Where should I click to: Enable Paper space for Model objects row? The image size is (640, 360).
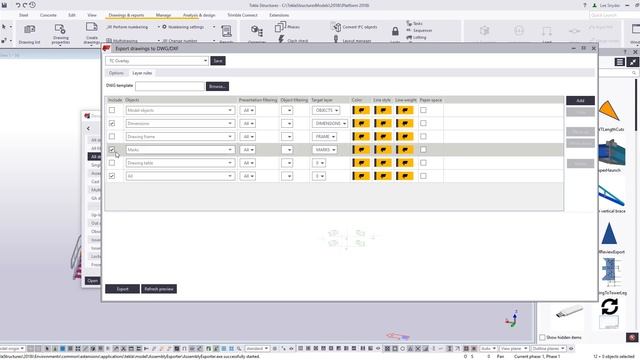(423, 110)
